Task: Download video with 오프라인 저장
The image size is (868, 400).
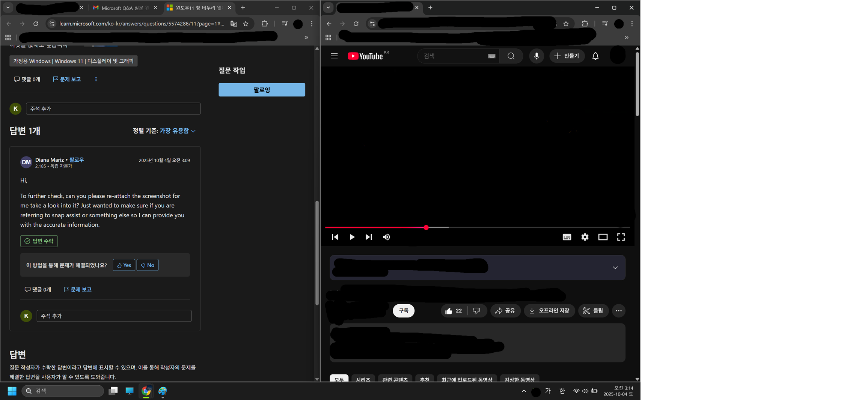Action: 549,311
